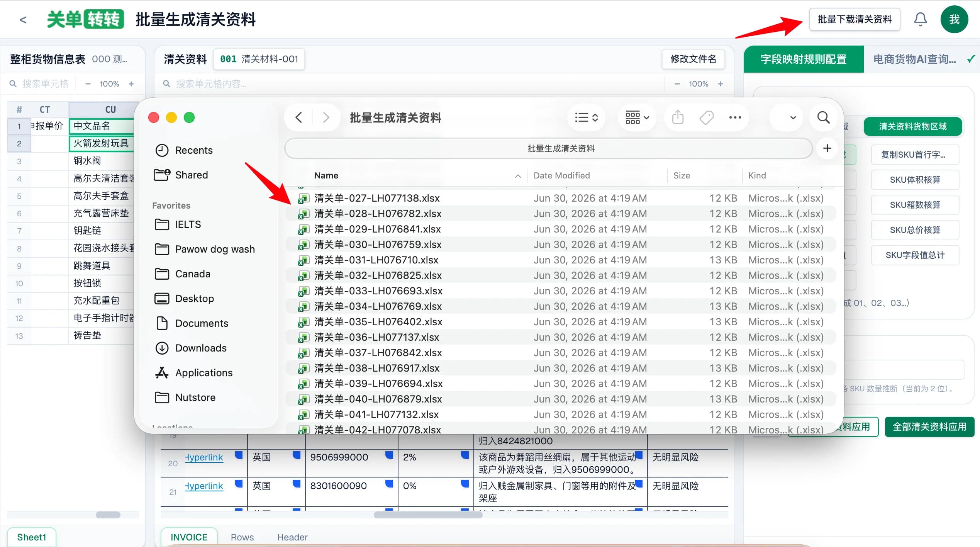Zoom out left sheet with minus icon
This screenshot has height=547, width=980.
[88, 84]
